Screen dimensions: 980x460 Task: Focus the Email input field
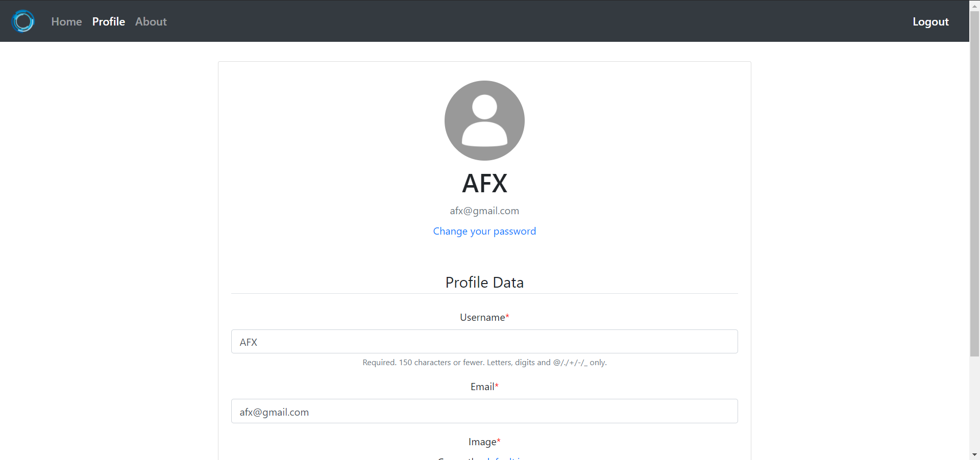[484, 411]
